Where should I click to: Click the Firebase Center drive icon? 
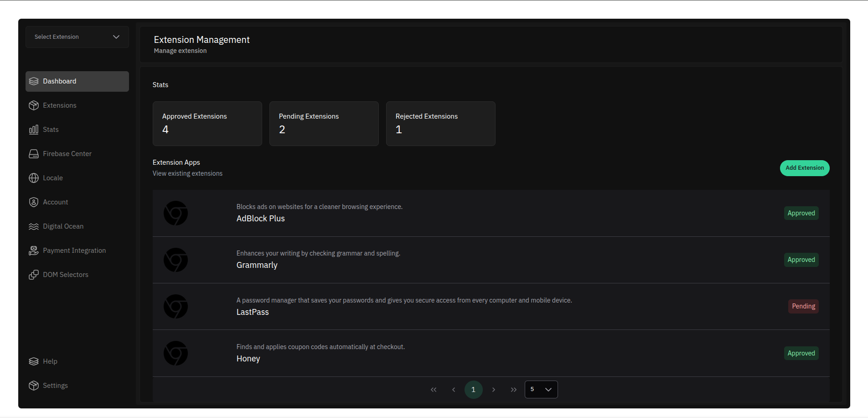tap(34, 154)
